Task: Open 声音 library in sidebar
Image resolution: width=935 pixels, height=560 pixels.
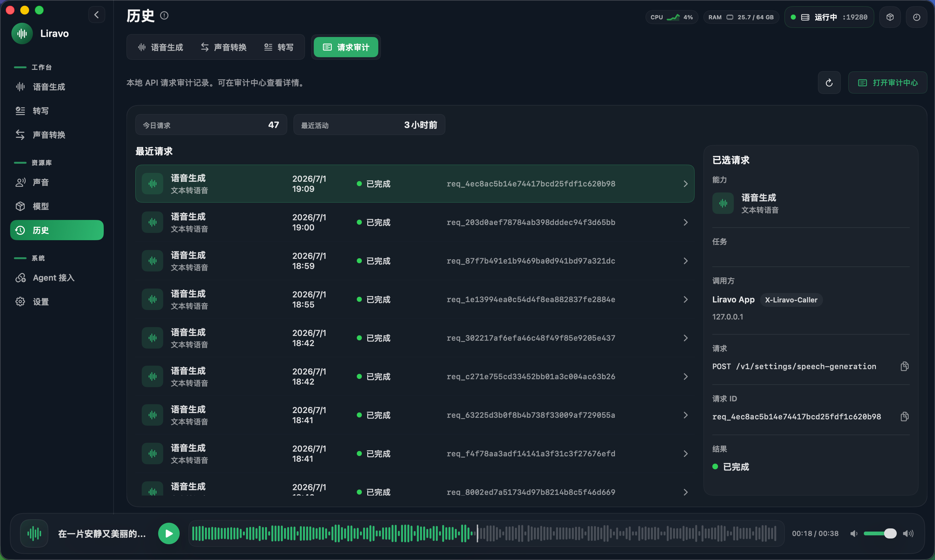Action: (x=57, y=182)
